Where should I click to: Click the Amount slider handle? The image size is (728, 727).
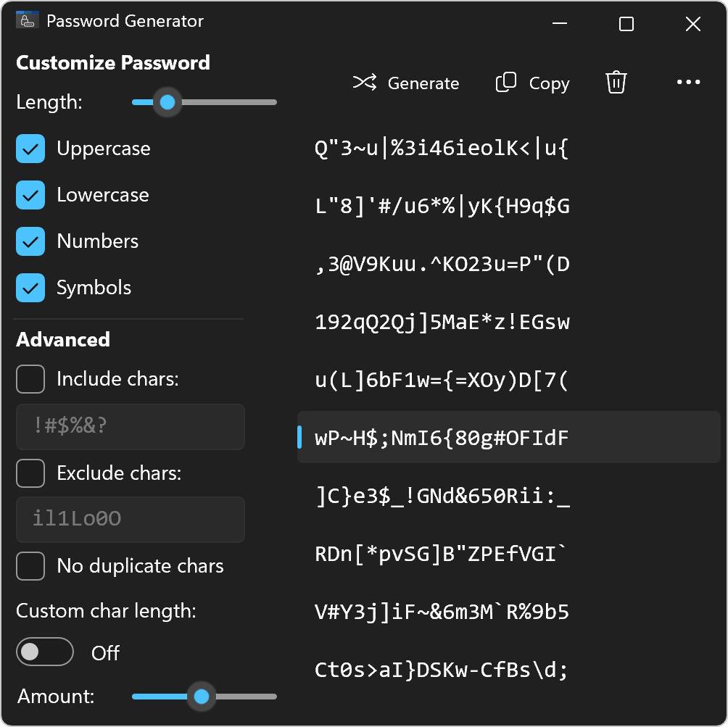coord(202,697)
